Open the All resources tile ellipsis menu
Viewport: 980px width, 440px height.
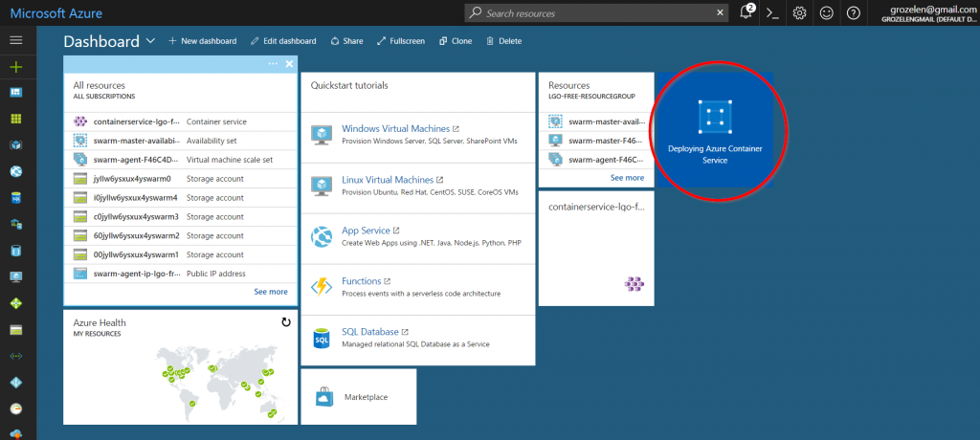pos(273,64)
